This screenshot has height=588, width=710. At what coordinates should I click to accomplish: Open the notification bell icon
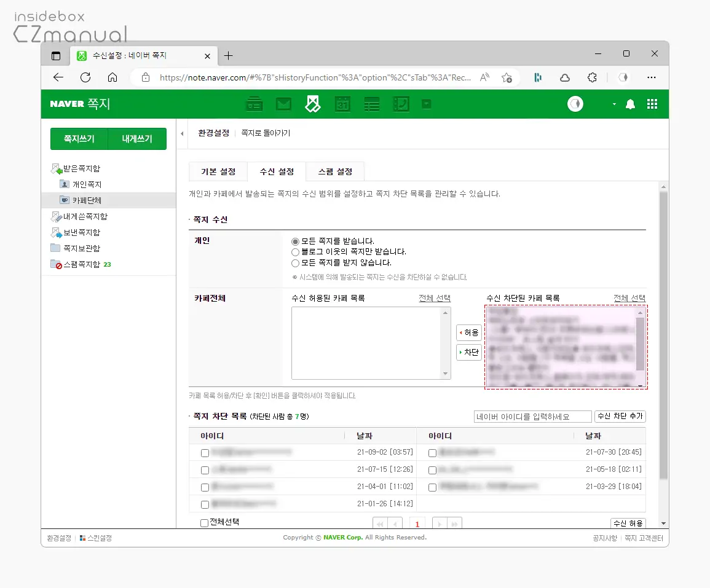pos(630,104)
